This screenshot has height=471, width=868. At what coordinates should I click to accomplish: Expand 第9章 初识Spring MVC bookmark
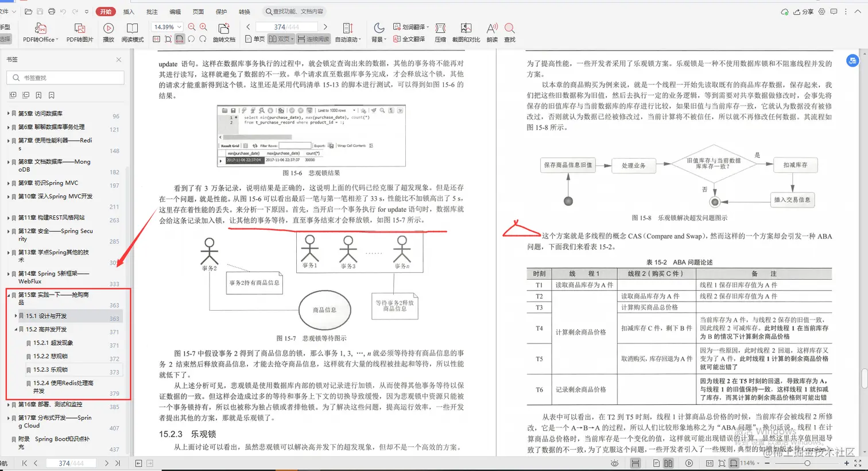tap(8, 183)
